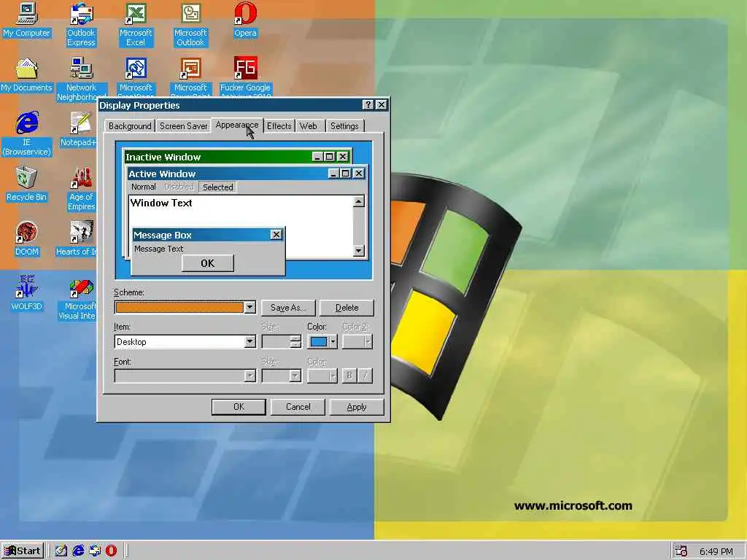
Task: Click the Apply button
Action: tap(357, 407)
